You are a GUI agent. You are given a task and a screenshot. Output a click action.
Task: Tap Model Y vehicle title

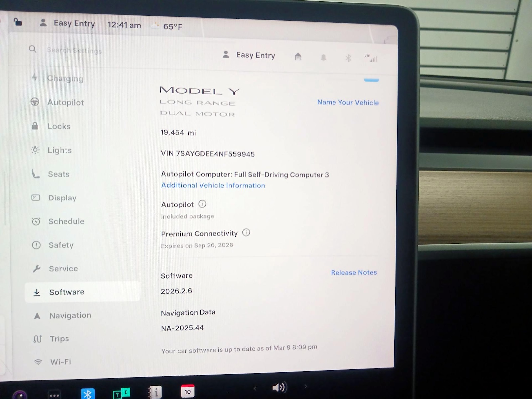tap(199, 90)
